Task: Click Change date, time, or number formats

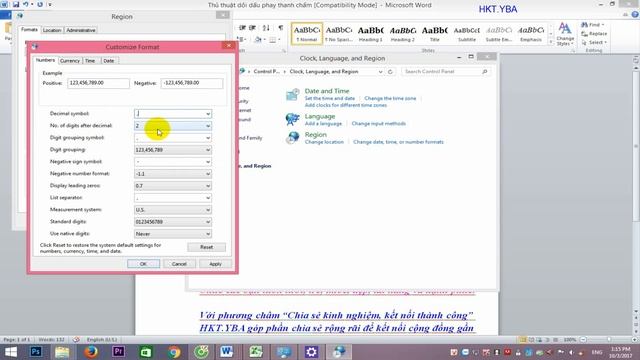Action: [398, 142]
